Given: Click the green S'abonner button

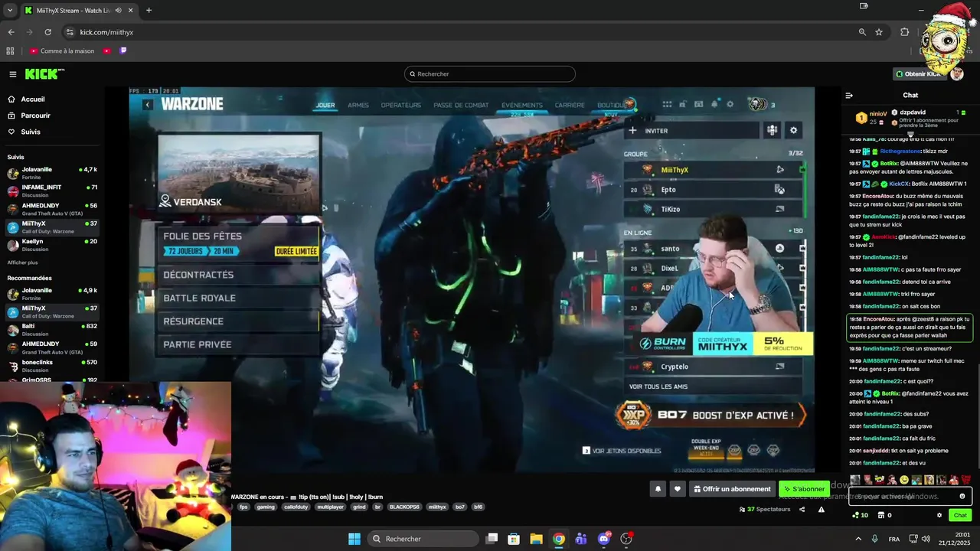Looking at the screenshot, I should 804,489.
